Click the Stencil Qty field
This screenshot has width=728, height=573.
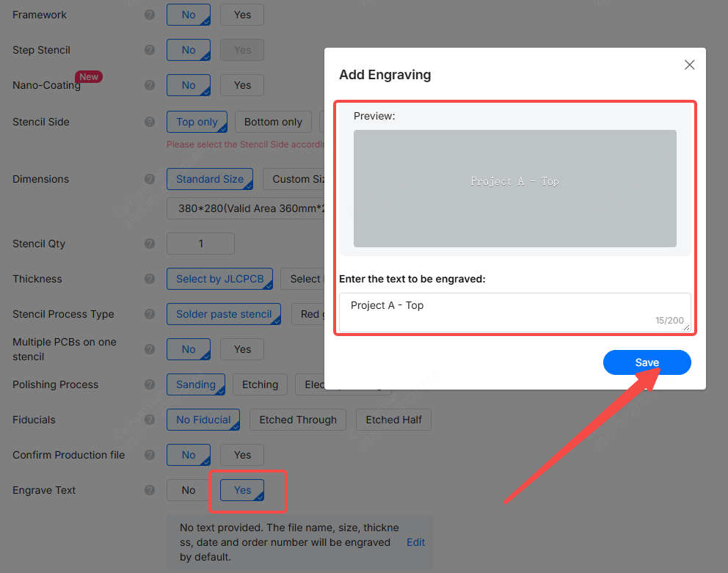(200, 244)
